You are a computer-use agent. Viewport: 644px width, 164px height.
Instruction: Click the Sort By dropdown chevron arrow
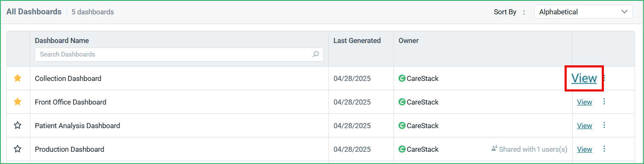[625, 12]
